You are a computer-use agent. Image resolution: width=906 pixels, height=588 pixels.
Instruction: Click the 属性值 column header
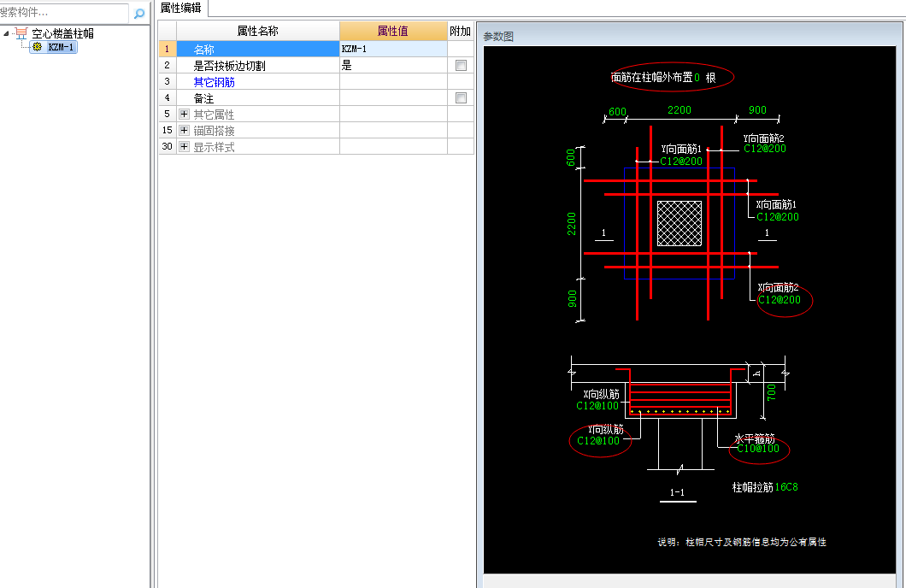tap(393, 31)
